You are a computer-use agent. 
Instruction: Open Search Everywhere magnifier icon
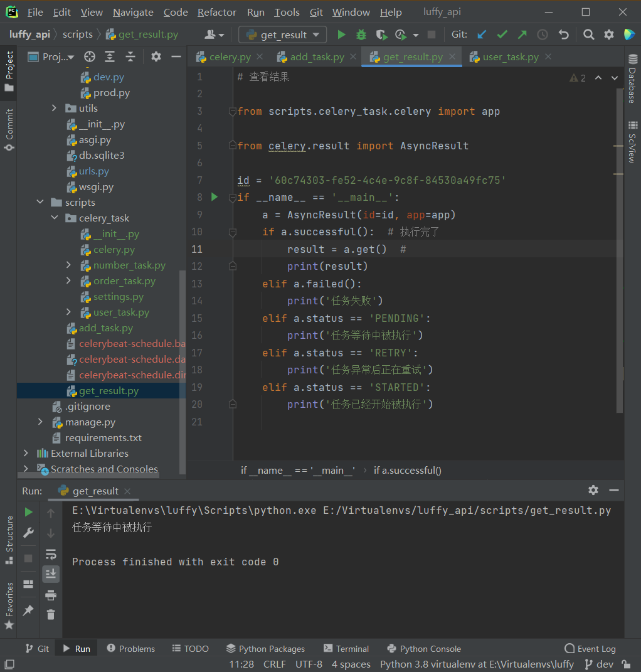[x=588, y=35]
